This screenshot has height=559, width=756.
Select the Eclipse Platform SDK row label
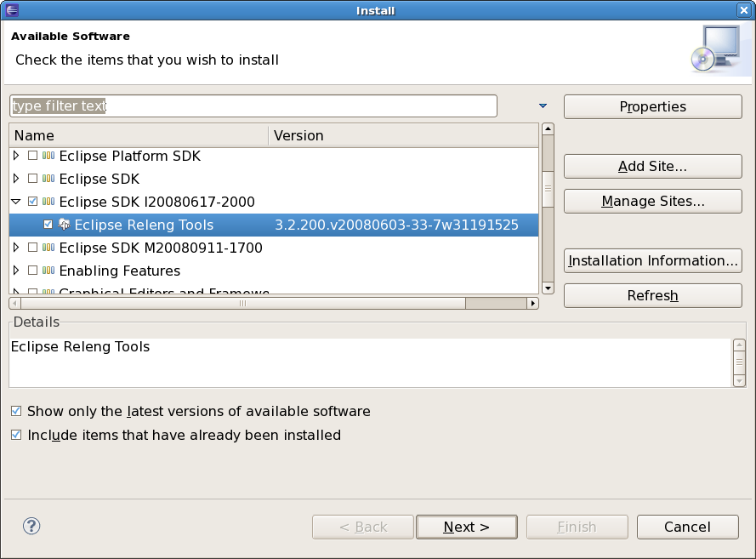click(x=130, y=156)
